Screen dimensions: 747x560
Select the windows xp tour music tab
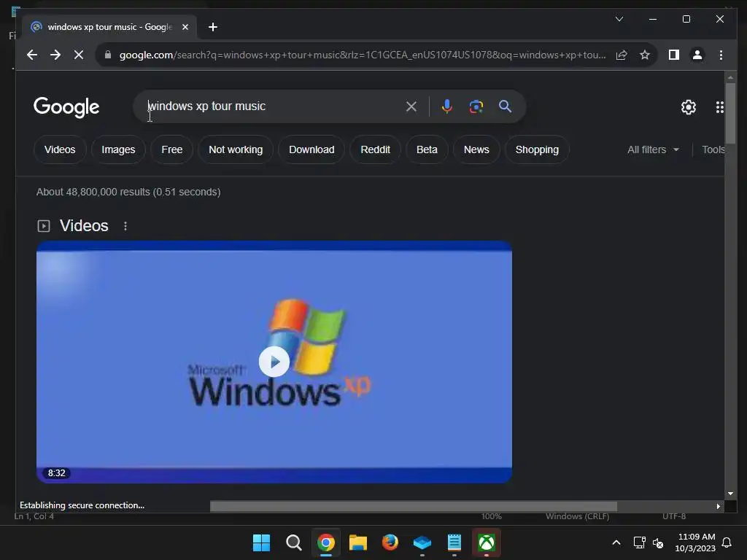click(x=109, y=27)
